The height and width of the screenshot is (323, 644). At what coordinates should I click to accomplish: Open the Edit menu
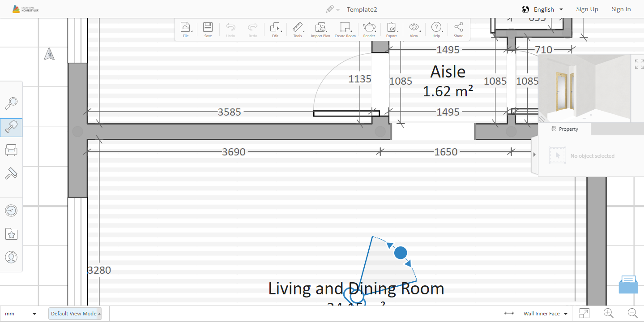click(275, 30)
